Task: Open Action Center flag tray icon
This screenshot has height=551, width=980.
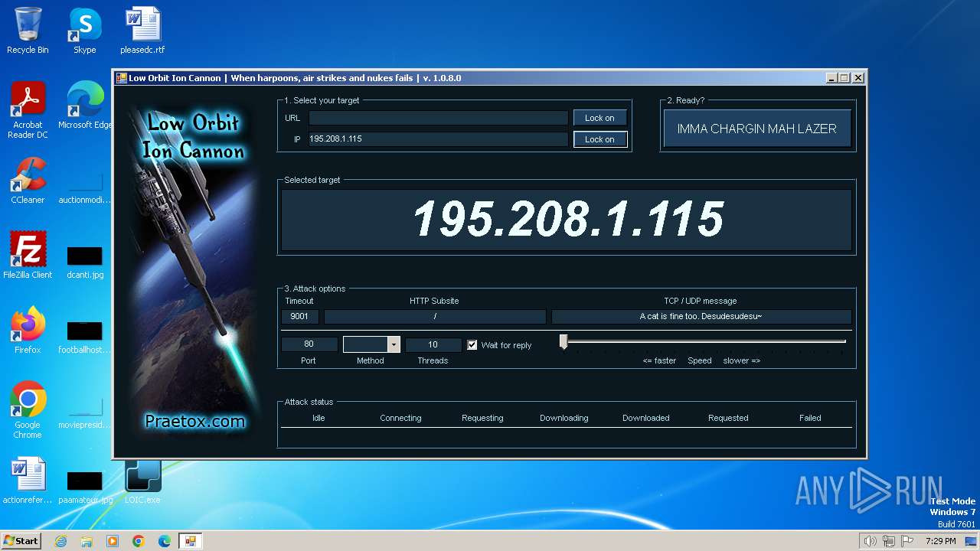Action: click(907, 541)
